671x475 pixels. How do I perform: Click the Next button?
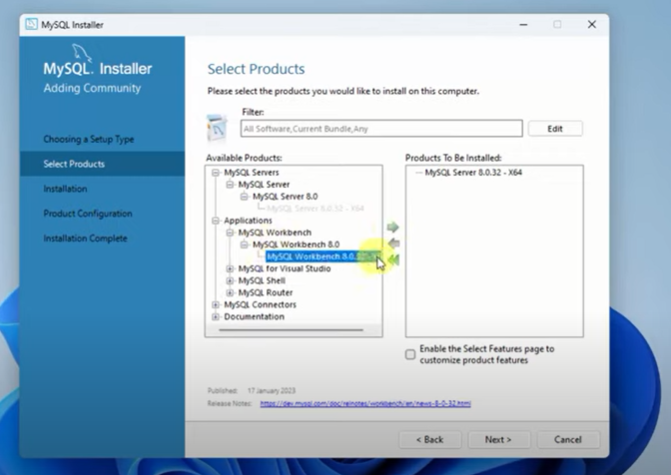(x=499, y=439)
